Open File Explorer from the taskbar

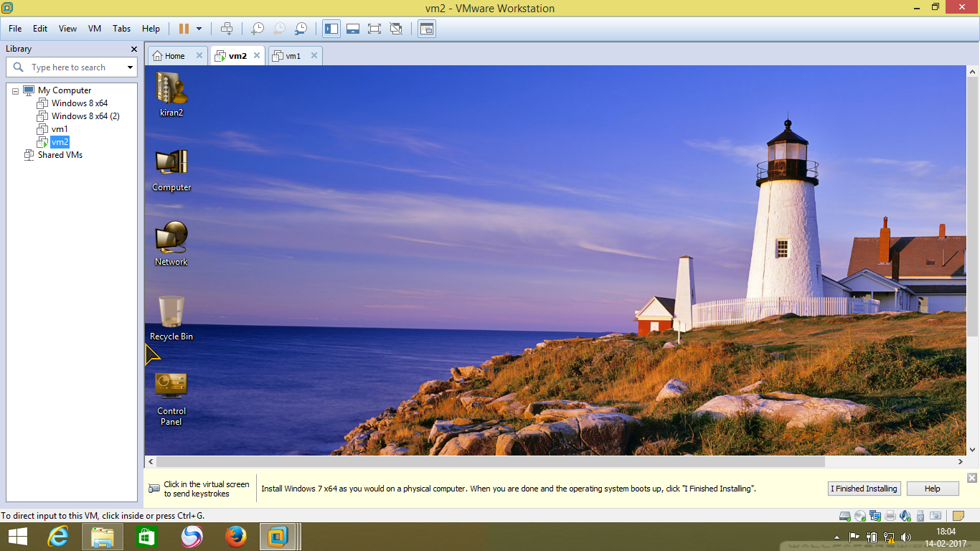pyautogui.click(x=103, y=537)
